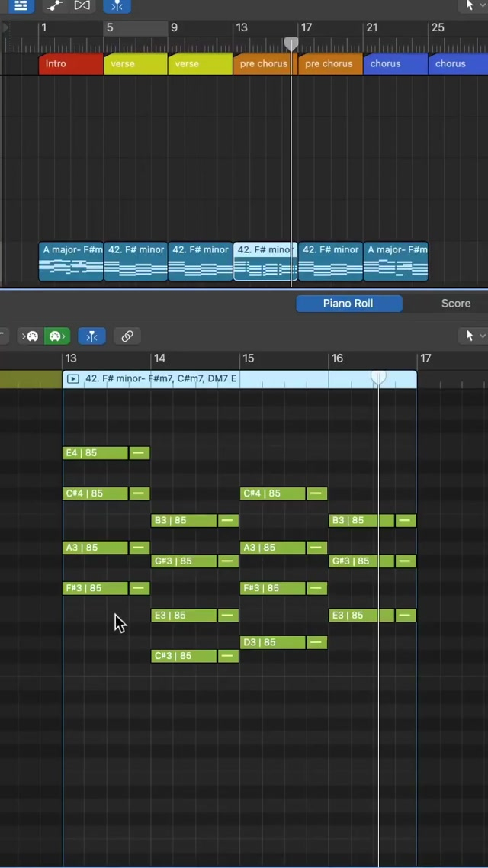488x868 pixels.
Task: Toggle green MIDI Out button
Action: [x=56, y=336]
